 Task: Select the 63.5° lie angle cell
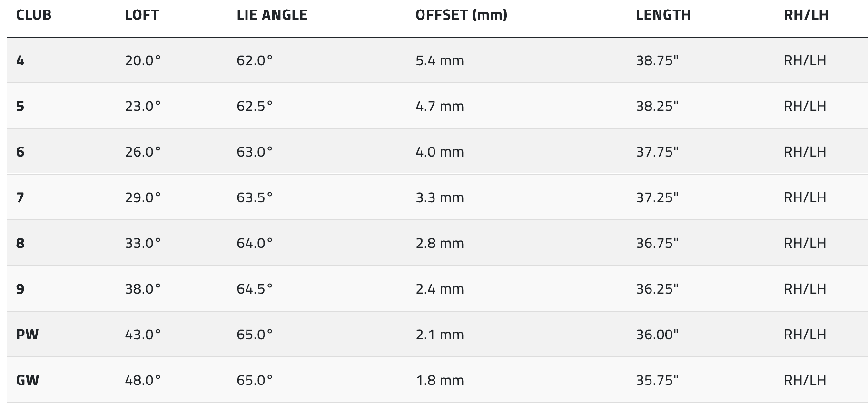(x=255, y=197)
